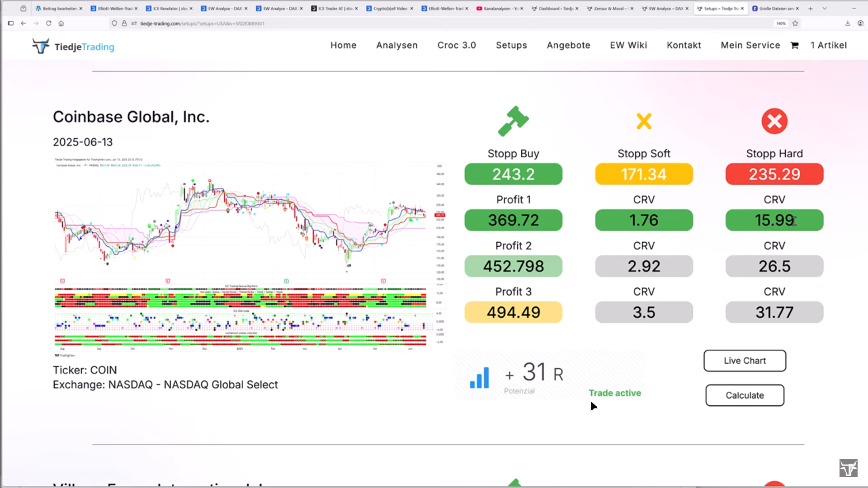Click the green Stopp Buy hammer icon
Viewport: 868px width, 488px height.
[x=513, y=121]
